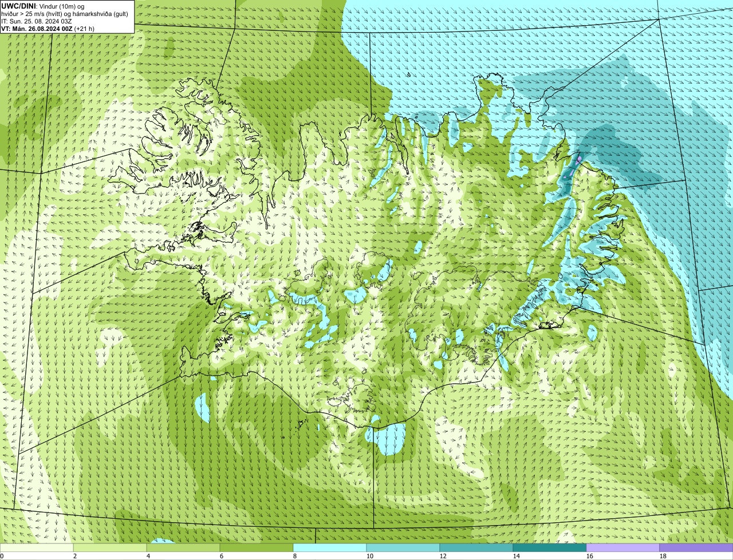Image resolution: width=733 pixels, height=560 pixels.
Task: Click the legend scale label '6'
Action: point(222,556)
